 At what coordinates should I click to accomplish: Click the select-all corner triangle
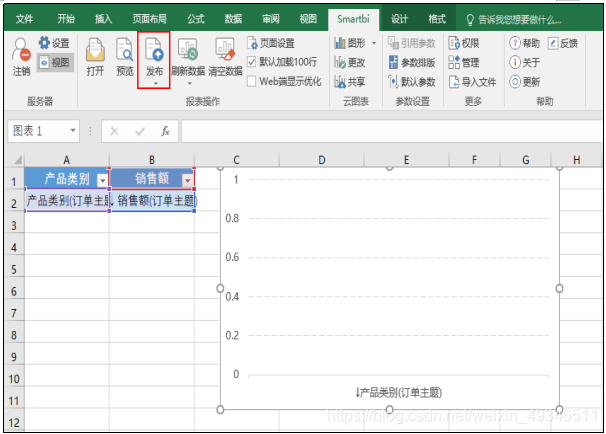coord(17,160)
